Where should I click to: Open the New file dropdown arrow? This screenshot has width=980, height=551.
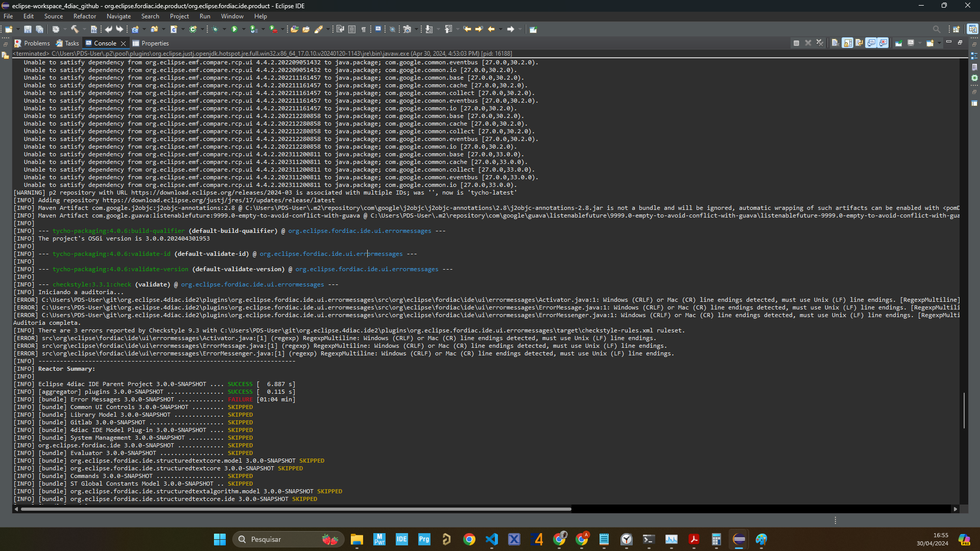coord(18,29)
